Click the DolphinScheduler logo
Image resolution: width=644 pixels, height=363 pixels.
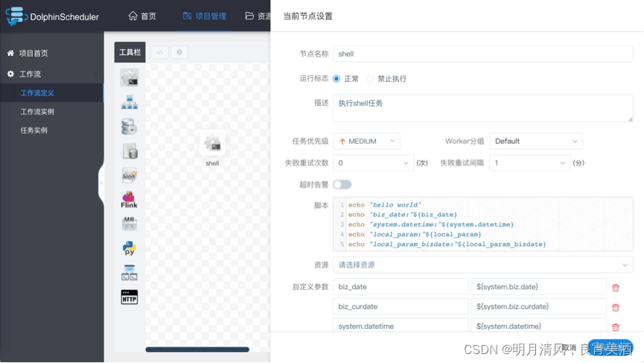coord(52,16)
